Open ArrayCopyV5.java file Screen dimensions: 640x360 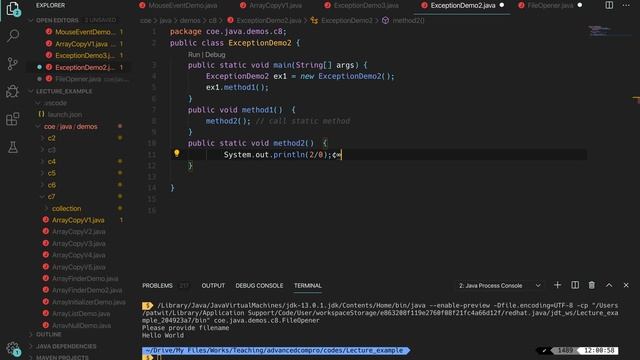(x=79, y=267)
